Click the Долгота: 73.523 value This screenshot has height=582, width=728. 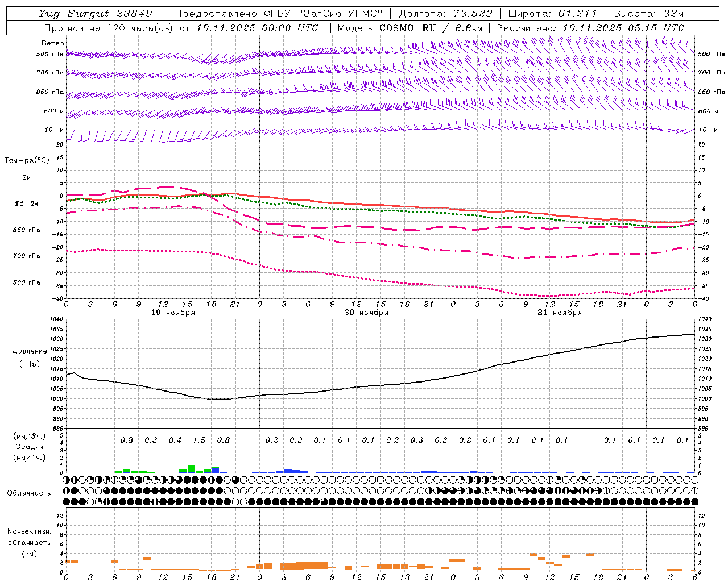(445, 14)
